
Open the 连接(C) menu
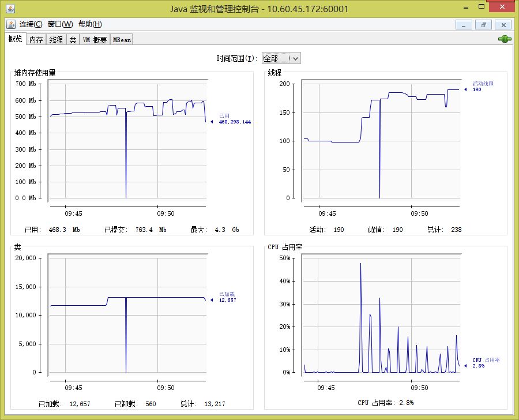[x=31, y=24]
